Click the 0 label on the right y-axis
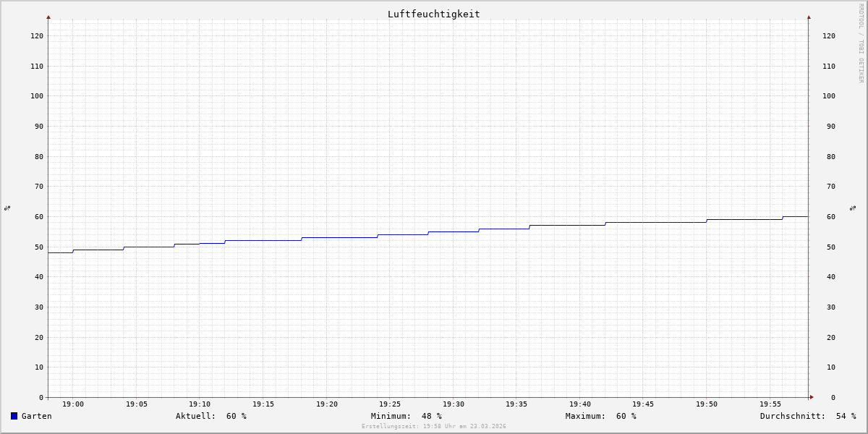The width and height of the screenshot is (868, 434). (x=833, y=397)
